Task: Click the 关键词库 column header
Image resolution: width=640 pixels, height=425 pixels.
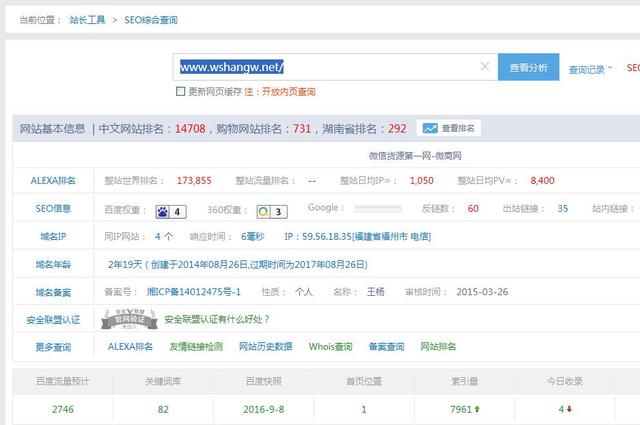Action: pos(163,381)
